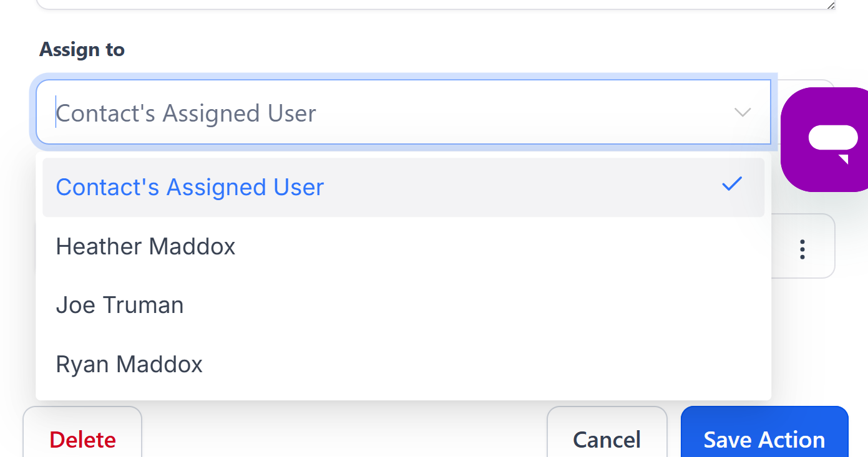This screenshot has width=868, height=457.
Task: Select Heather Maddox from the list
Action: click(x=145, y=246)
